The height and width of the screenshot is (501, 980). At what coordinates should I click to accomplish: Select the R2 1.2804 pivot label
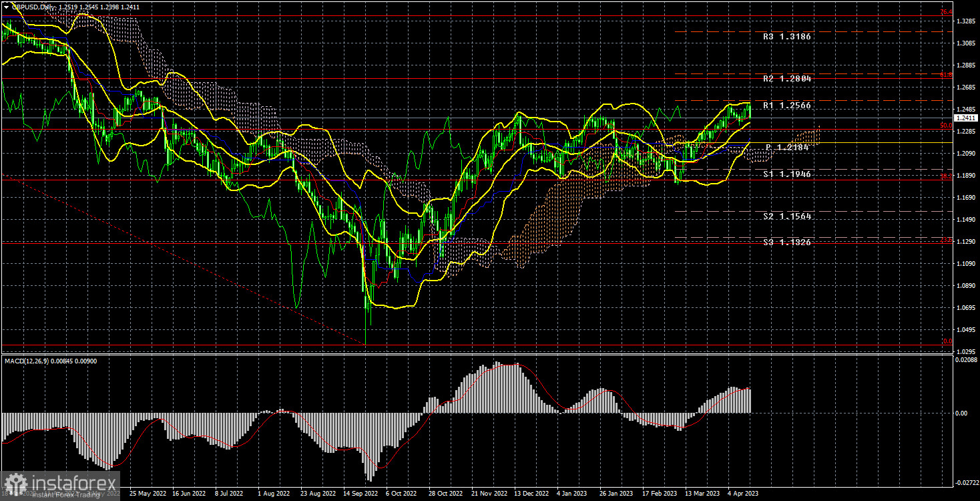[787, 79]
